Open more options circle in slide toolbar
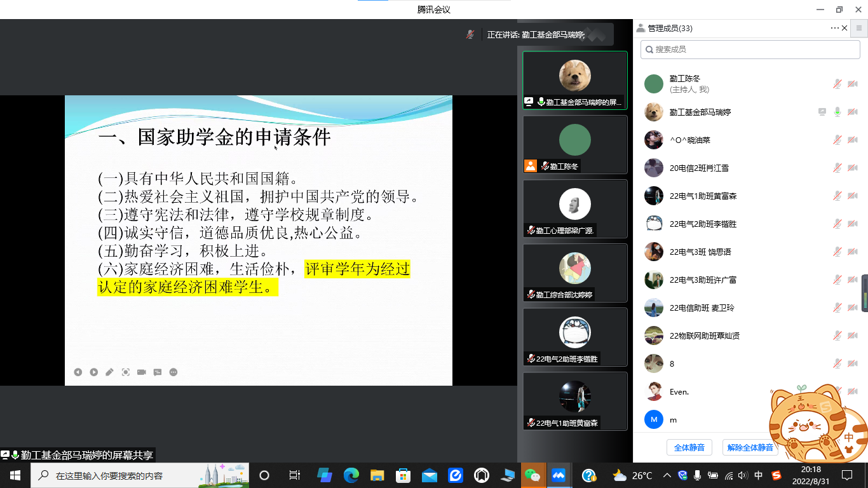This screenshot has width=868, height=488. (x=173, y=372)
